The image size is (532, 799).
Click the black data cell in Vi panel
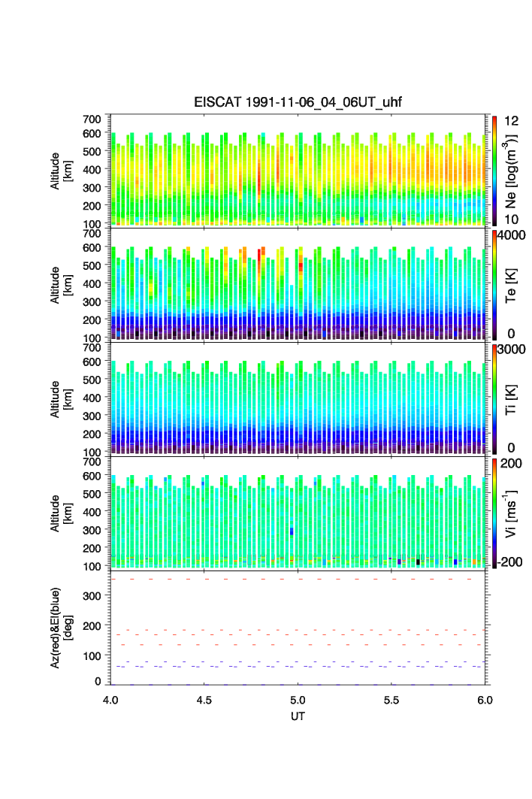coord(418,561)
